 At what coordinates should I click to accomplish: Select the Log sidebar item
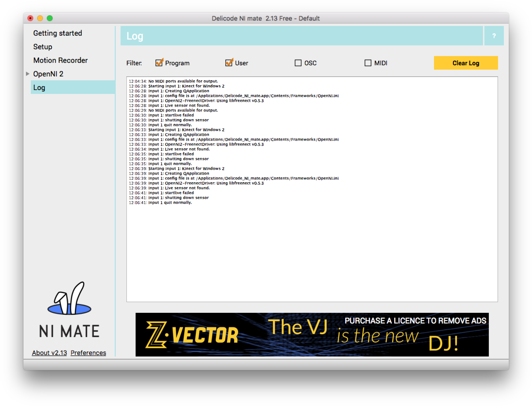click(73, 87)
